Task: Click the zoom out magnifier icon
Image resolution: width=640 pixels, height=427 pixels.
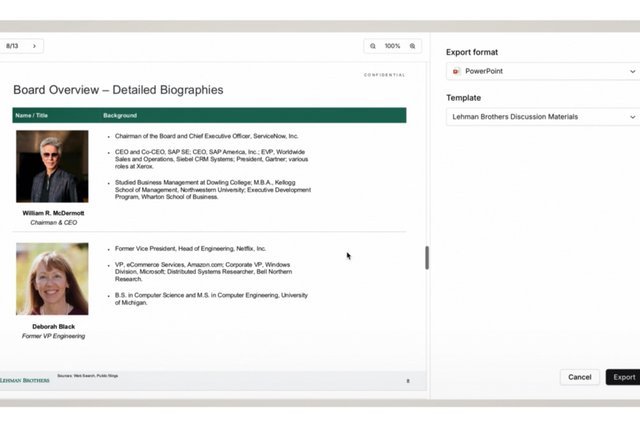Action: click(373, 46)
